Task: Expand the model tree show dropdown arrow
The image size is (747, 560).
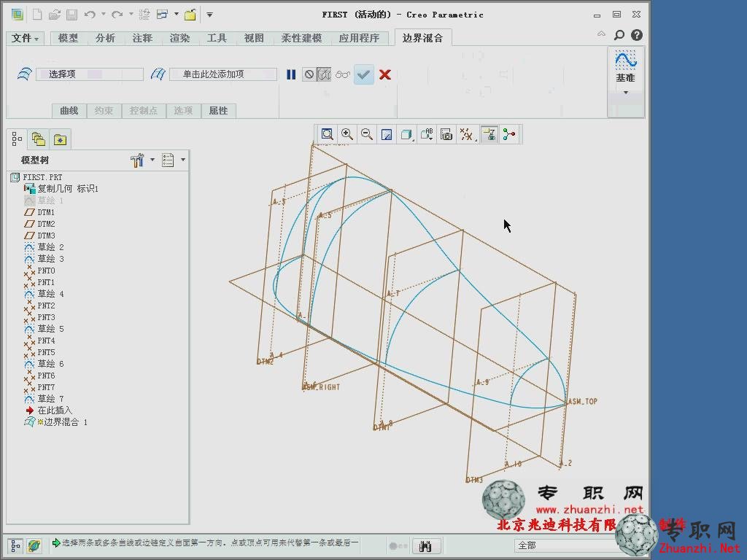Action: tap(183, 160)
